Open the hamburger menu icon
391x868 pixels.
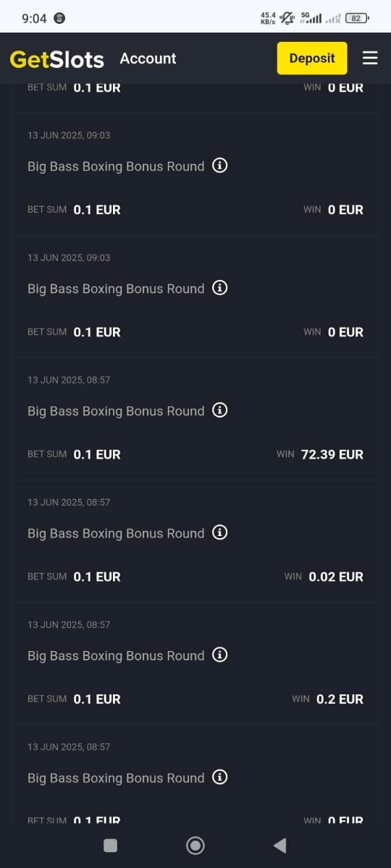pos(370,58)
